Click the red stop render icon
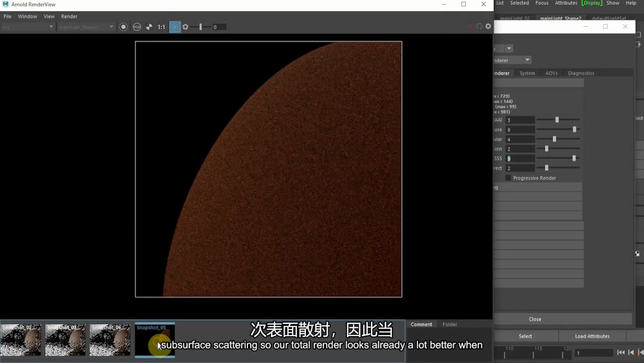 470,26
